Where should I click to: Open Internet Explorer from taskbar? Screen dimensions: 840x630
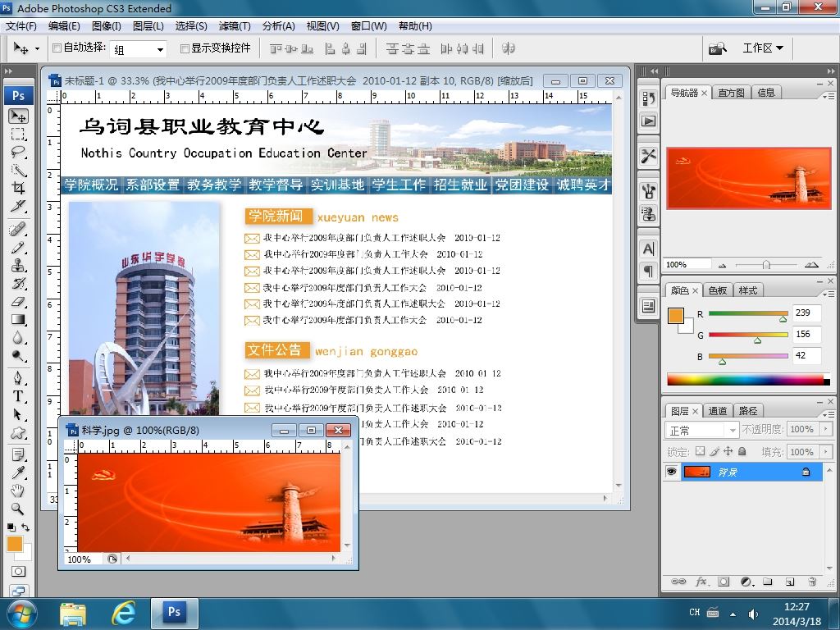[x=124, y=614]
